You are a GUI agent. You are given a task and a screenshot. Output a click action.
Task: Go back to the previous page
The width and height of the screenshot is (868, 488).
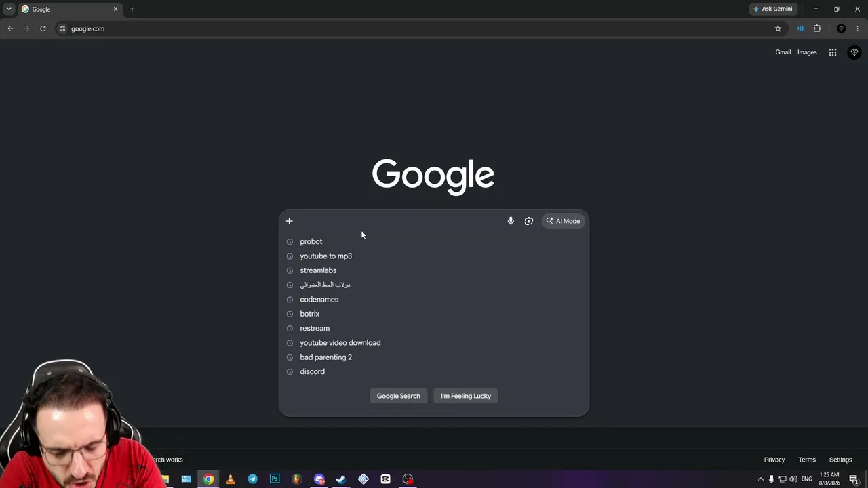click(10, 28)
